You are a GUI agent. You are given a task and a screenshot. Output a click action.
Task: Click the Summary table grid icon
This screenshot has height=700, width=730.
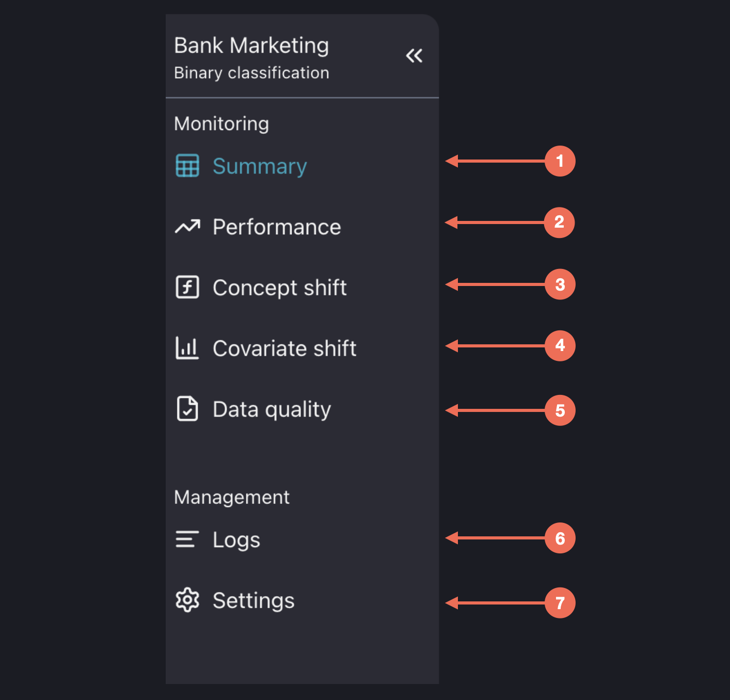(187, 166)
